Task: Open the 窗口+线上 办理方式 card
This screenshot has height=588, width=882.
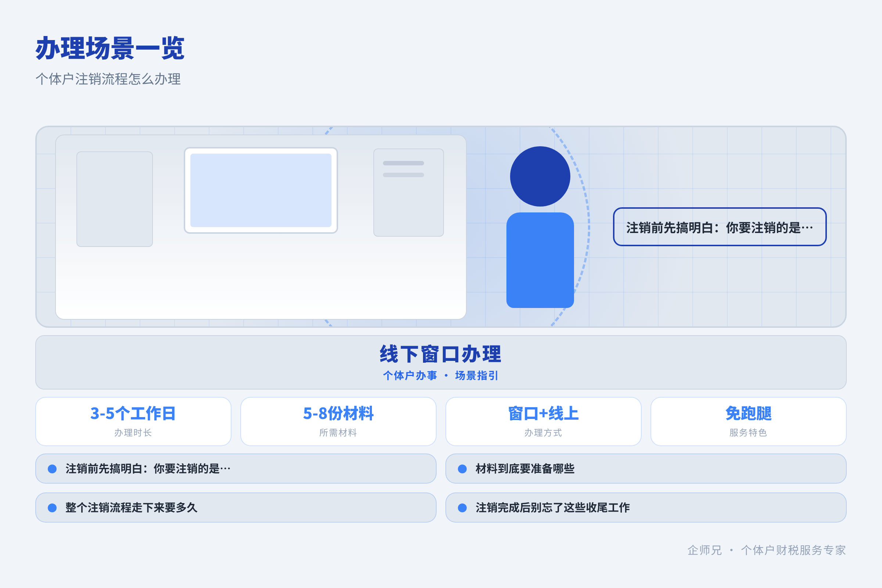Action: pyautogui.click(x=544, y=422)
